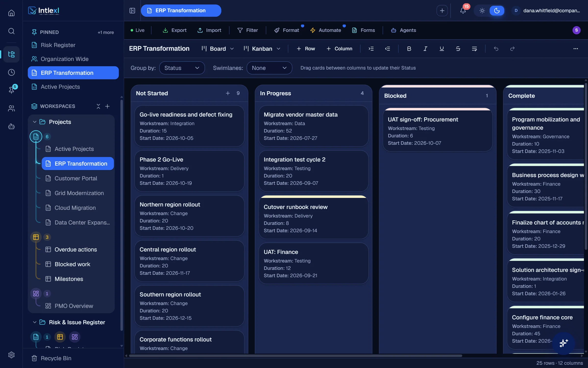Apply bold formatting
The image size is (588, 368).
pos(409,49)
